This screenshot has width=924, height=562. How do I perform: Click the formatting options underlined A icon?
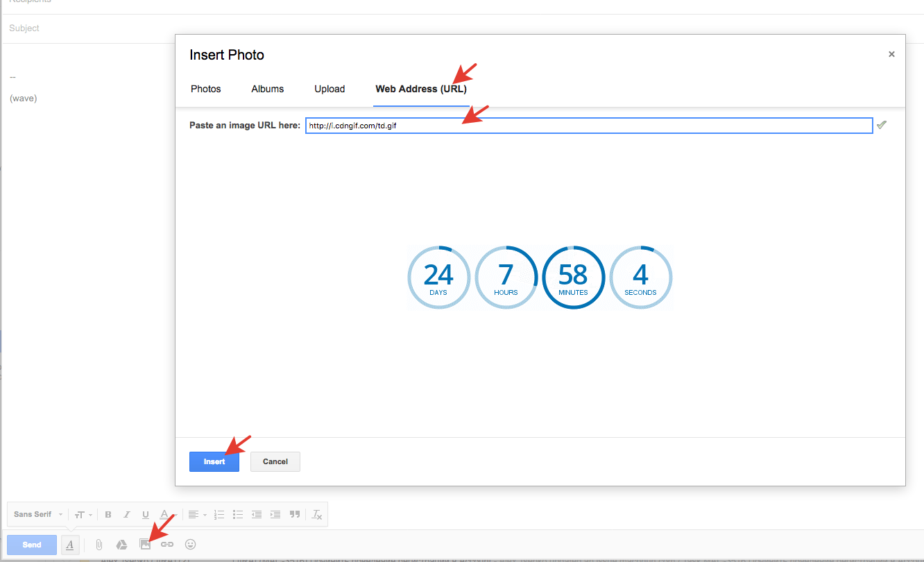click(69, 544)
